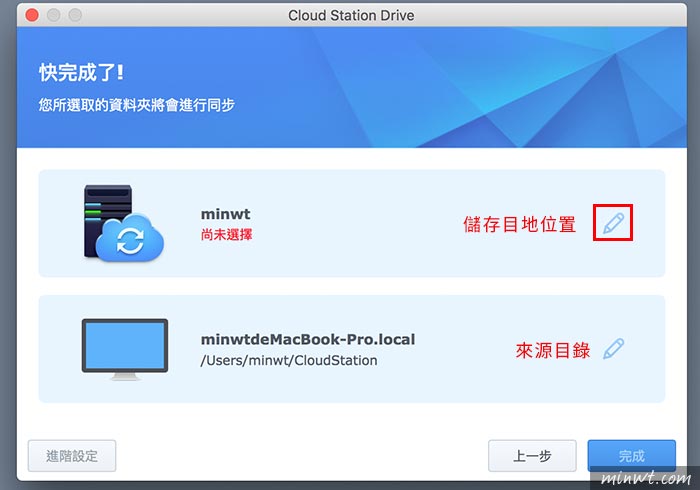Edit the local source folder pencil icon

613,349
